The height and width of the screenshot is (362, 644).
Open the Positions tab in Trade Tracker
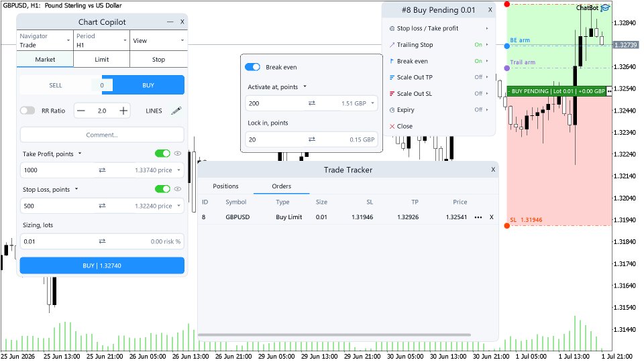pyautogui.click(x=225, y=186)
